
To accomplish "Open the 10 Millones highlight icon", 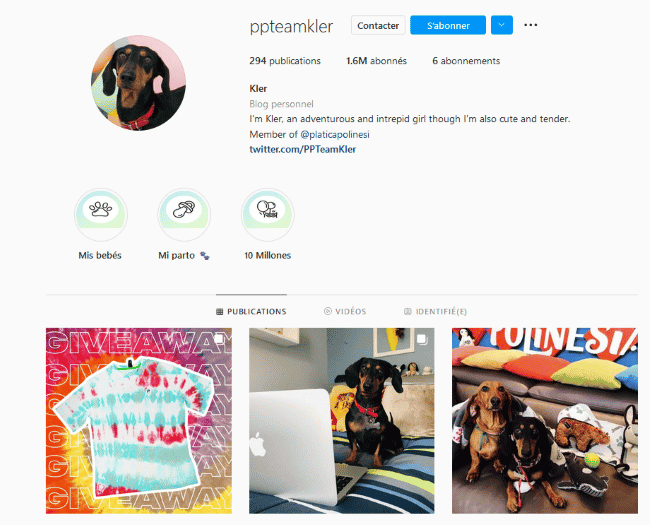I will click(267, 214).
